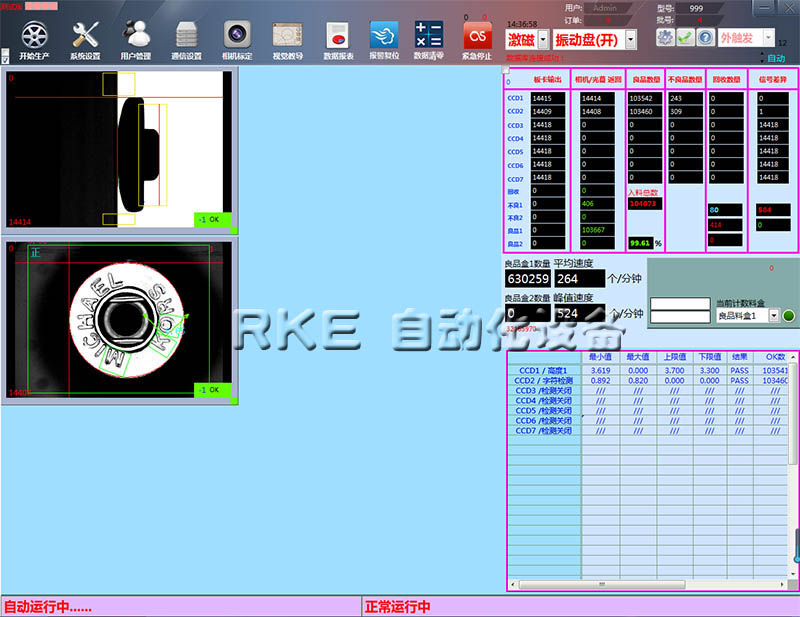Open Camera Calibration (相机标定) icon

tap(237, 35)
